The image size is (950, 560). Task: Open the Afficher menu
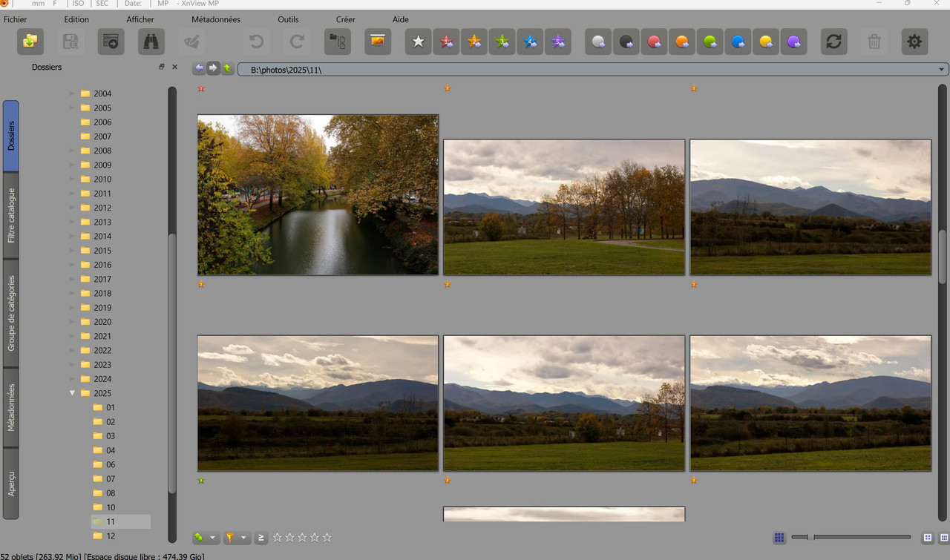tap(140, 19)
